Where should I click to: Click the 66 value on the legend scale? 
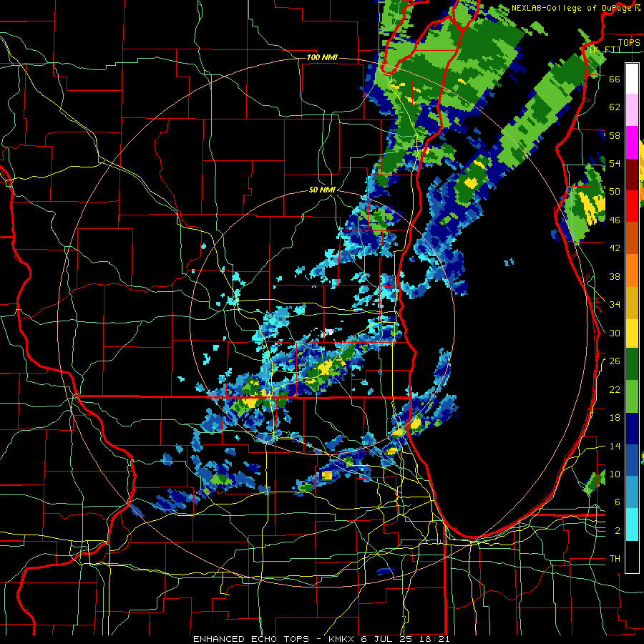pyautogui.click(x=615, y=79)
